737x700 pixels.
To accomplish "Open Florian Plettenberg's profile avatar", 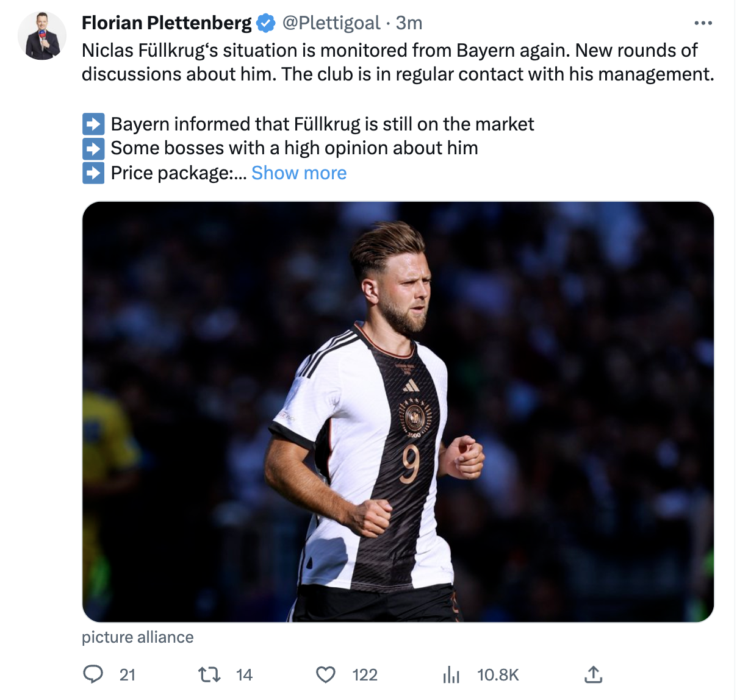I will click(x=42, y=36).
